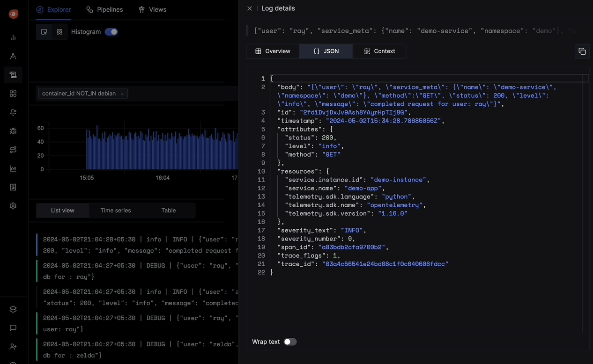Viewport: 593px width, 364px height.
Task: Open Exceptions bug icon in sidebar
Action: click(x=13, y=131)
